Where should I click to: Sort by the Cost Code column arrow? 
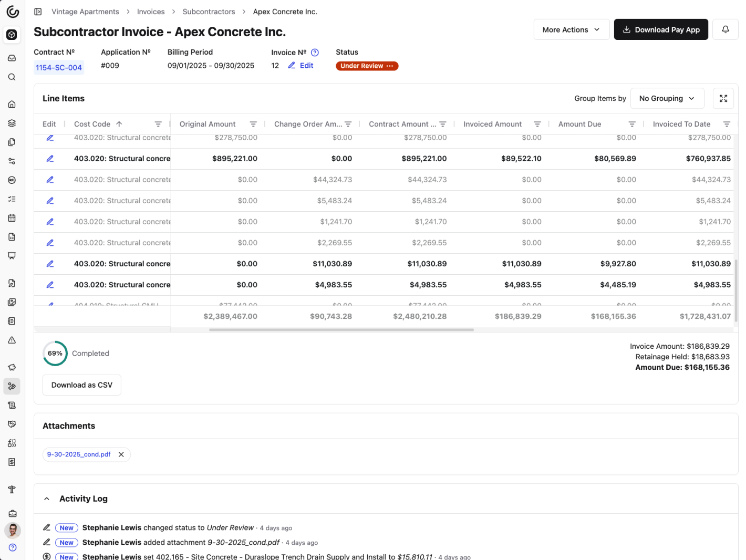point(119,123)
